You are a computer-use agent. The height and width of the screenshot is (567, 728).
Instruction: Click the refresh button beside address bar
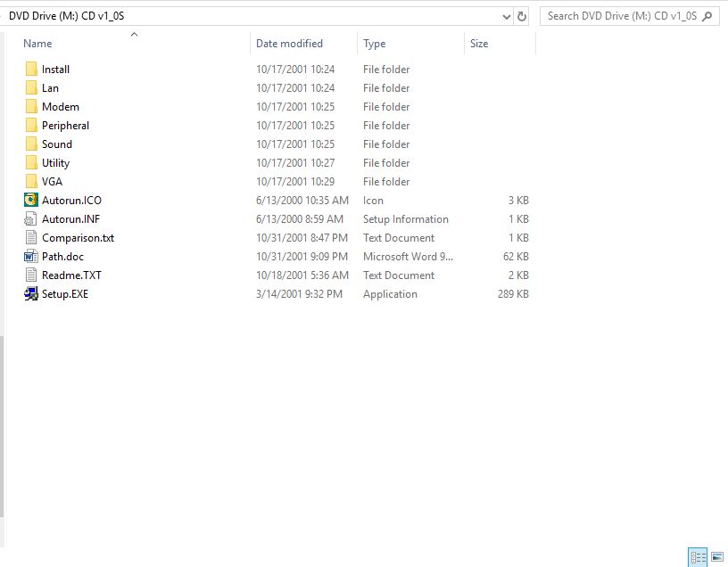click(522, 16)
